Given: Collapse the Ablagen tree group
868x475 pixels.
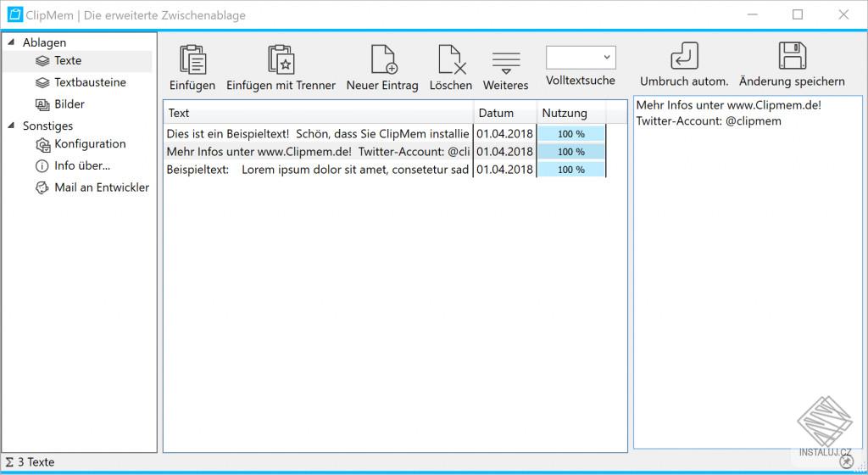Looking at the screenshot, I should (11, 42).
